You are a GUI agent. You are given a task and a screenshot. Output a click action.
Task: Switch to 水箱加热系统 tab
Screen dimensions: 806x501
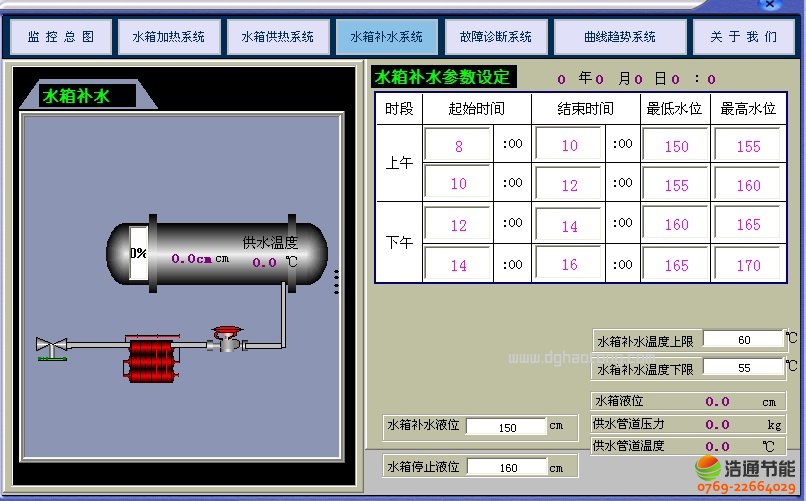(x=168, y=37)
